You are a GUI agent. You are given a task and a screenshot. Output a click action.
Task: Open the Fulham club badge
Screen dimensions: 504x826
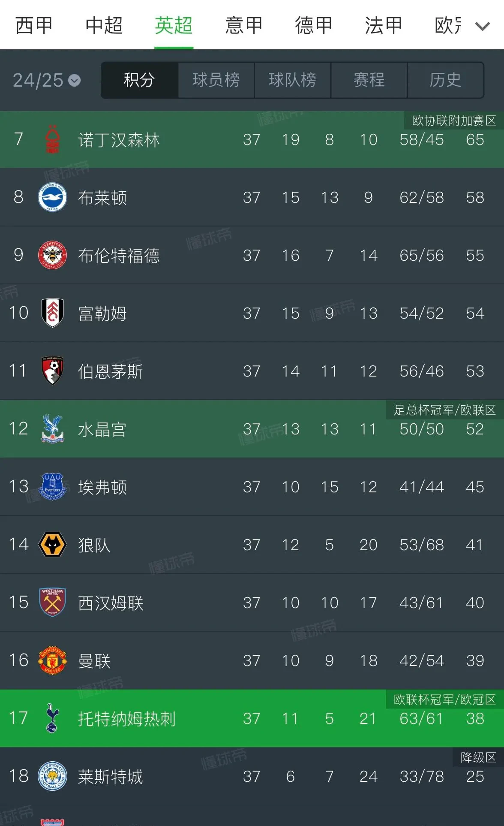tap(52, 314)
